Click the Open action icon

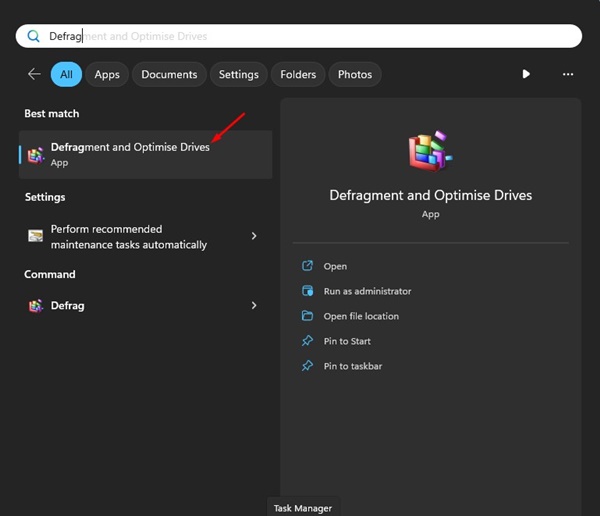point(307,266)
